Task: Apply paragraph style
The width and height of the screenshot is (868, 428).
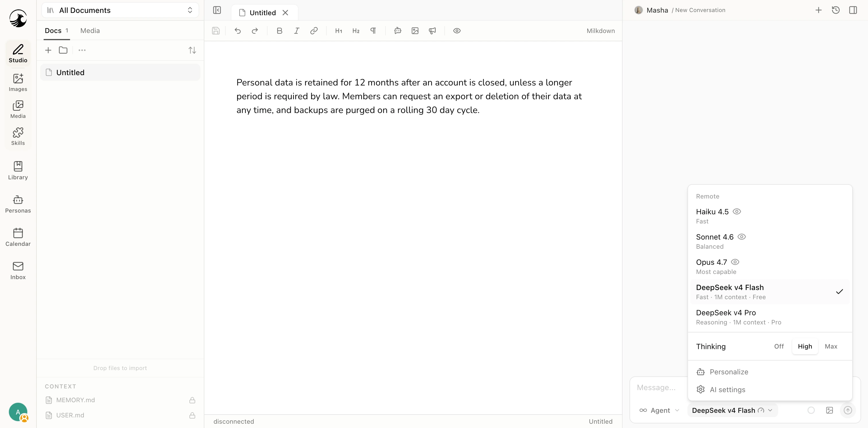Action: point(373,31)
